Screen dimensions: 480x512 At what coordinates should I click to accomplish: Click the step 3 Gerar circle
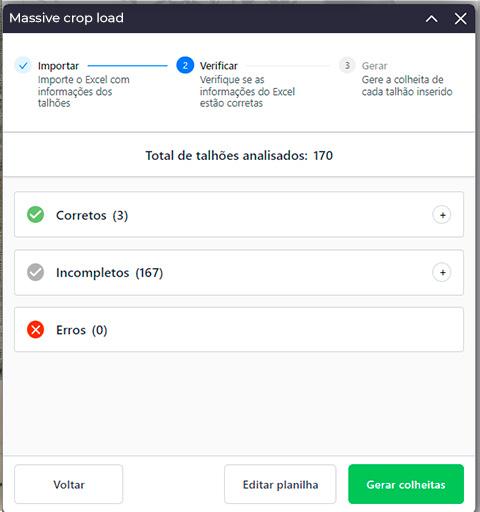pyautogui.click(x=347, y=65)
